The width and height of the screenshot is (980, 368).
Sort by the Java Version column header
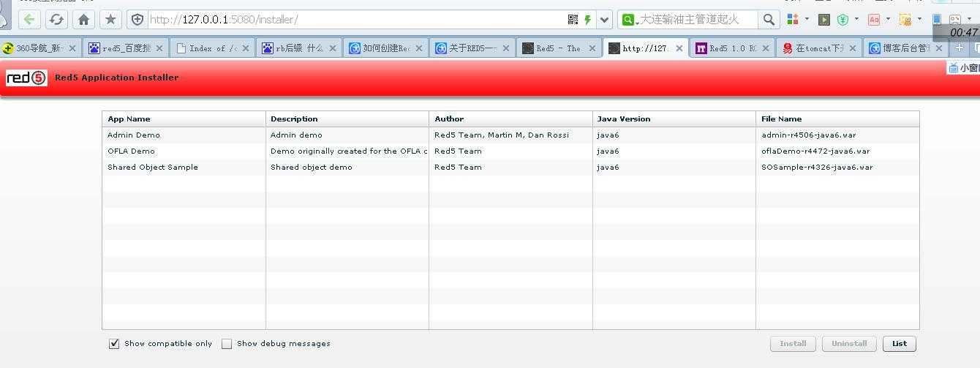pyautogui.click(x=674, y=119)
